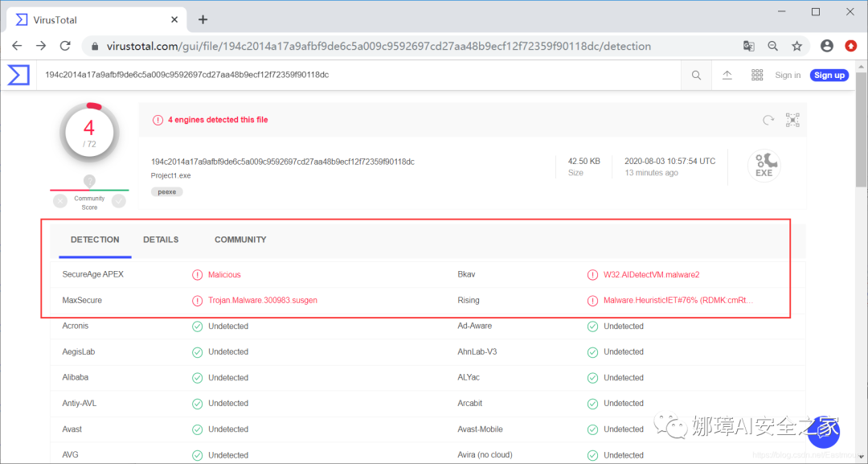Vote harmless with community check button

(119, 201)
